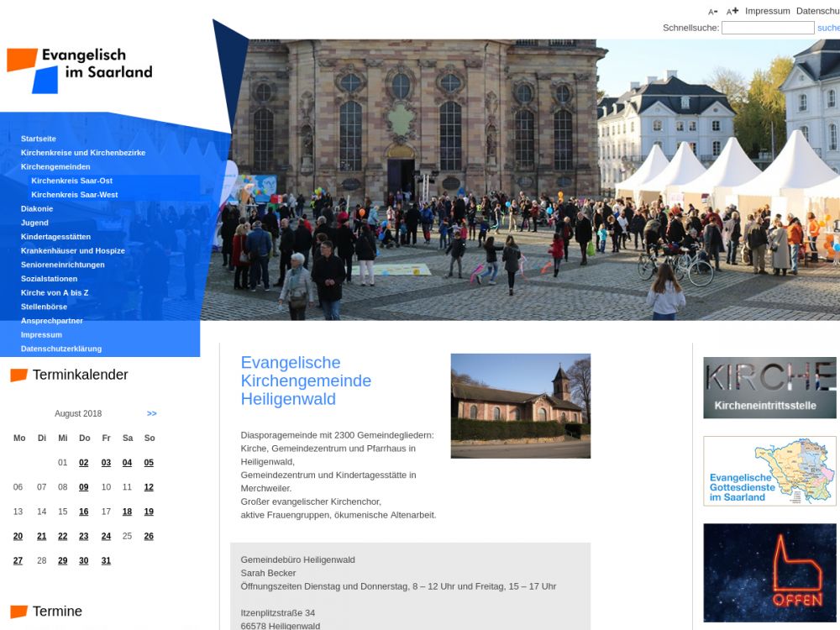Select Kirchenkreis Saar-Ost submenu entry

pos(71,181)
